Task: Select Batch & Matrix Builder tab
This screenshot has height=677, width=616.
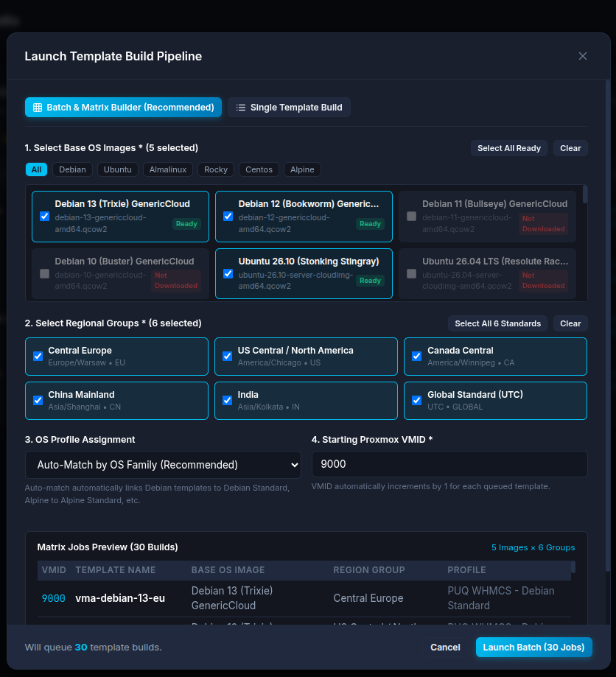Action: point(123,108)
